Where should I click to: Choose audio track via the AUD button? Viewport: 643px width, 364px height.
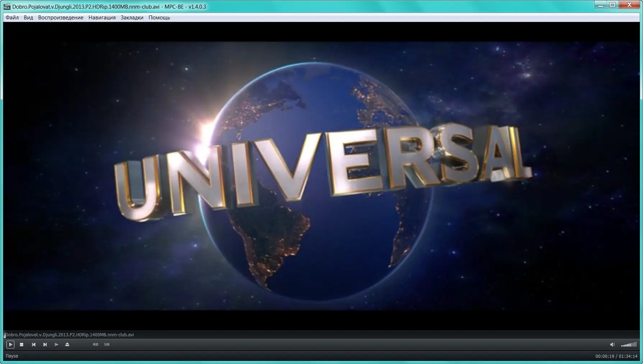96,345
